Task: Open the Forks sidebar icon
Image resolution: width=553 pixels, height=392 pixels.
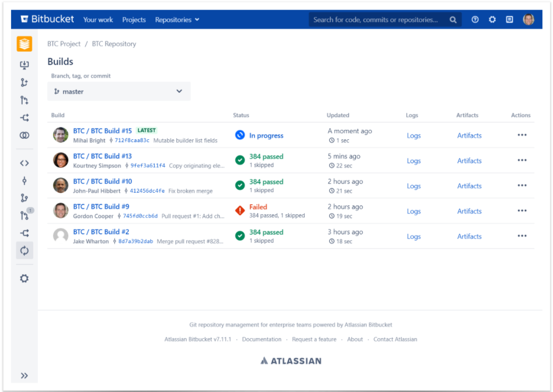Action: click(x=24, y=233)
